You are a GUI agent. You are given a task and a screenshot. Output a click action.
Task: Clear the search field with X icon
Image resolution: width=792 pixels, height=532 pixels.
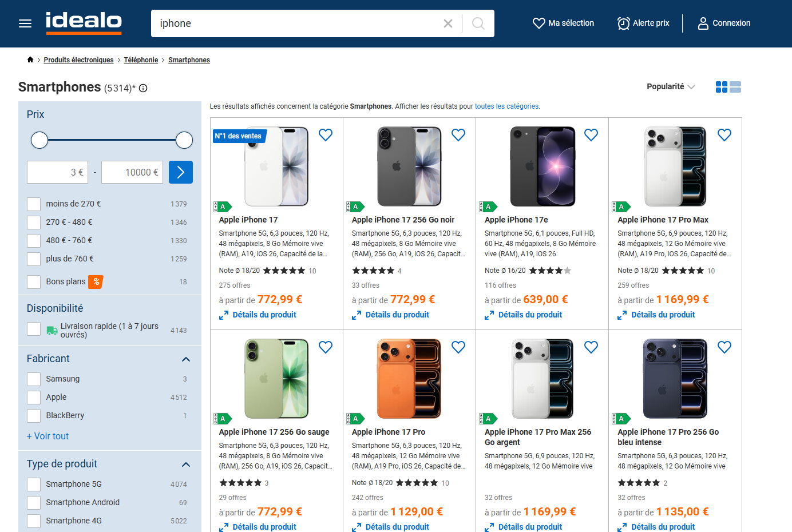tap(448, 23)
